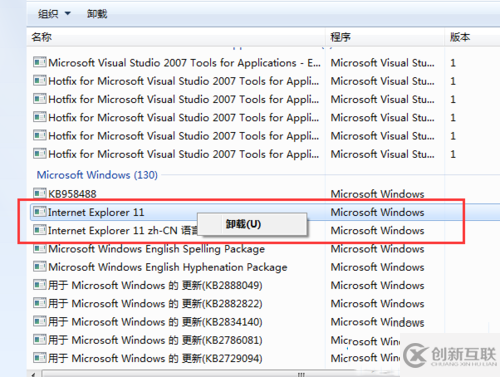Click the program cell in the KB958488 row

tap(377, 194)
